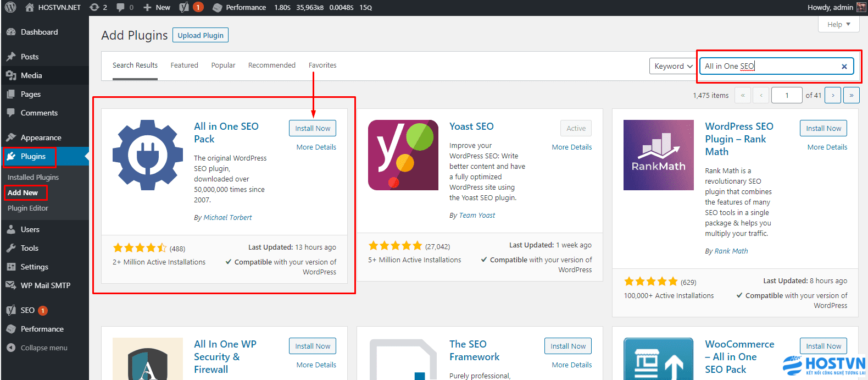Screen dimensions: 868x380
Task: Open Comments in the sidebar
Action: (x=39, y=113)
